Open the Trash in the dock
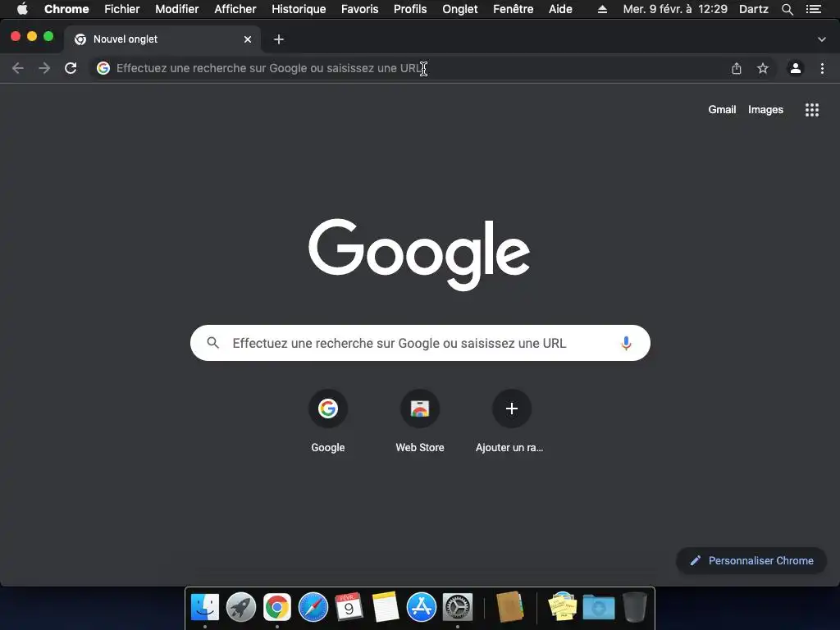This screenshot has width=840, height=630. point(635,607)
